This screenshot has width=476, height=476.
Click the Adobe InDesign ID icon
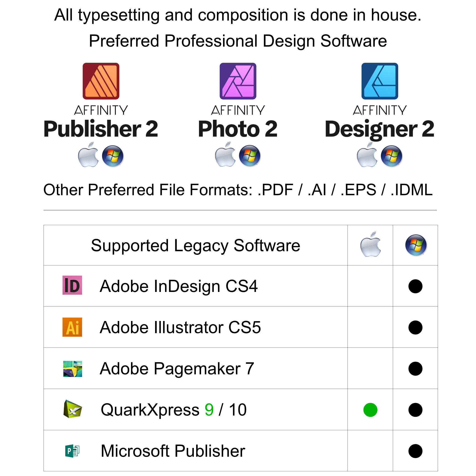point(72,285)
